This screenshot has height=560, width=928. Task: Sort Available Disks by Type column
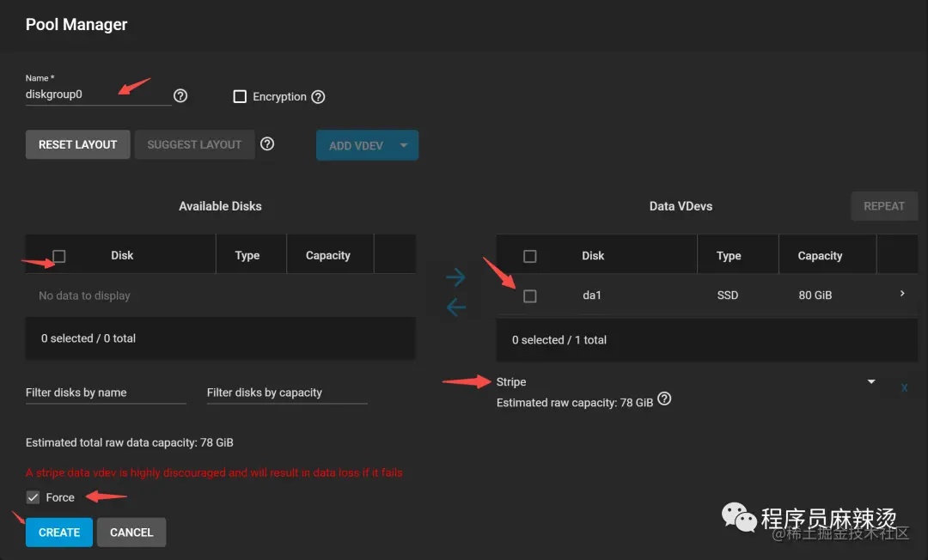coord(247,255)
